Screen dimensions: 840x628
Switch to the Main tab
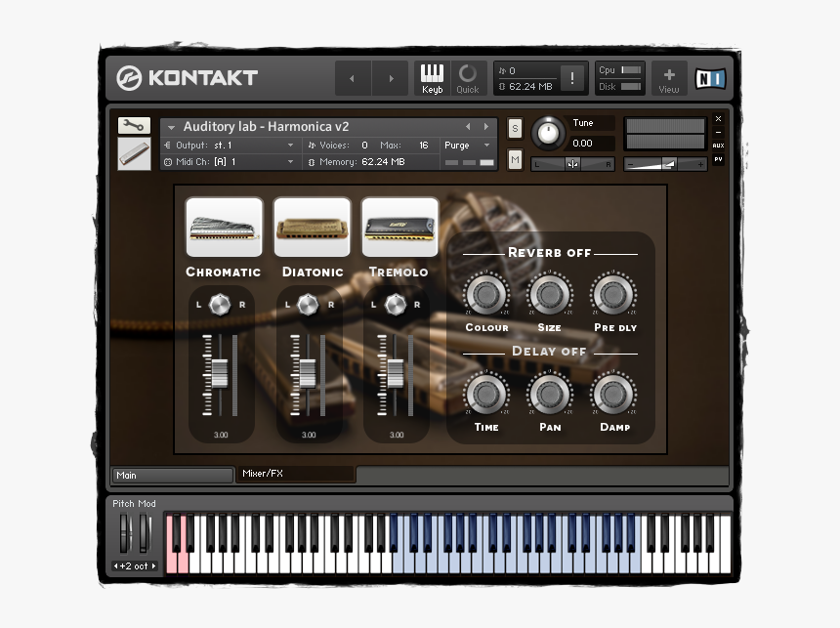[x=173, y=476]
